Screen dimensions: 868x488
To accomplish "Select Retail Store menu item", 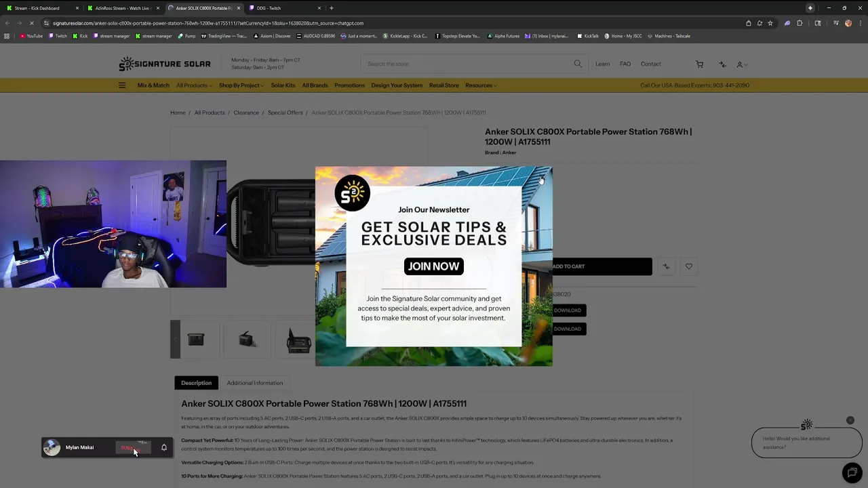I will click(x=443, y=85).
